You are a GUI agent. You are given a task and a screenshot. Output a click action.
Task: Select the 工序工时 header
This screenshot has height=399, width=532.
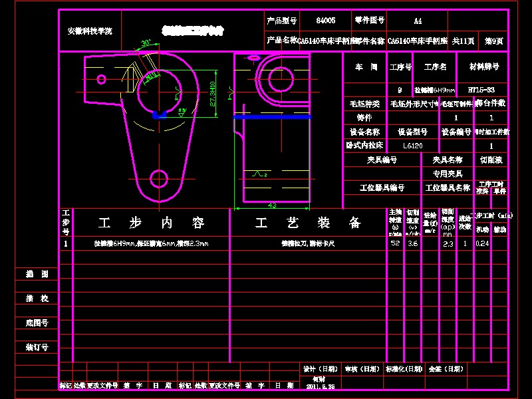[x=491, y=184]
